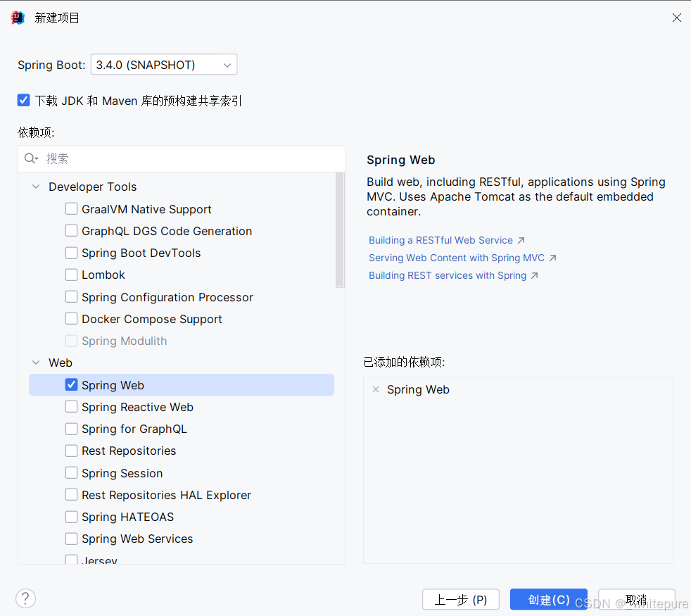Viewport: 691px width, 616px height.
Task: Check Spring HATEOAS dependency
Action: [x=71, y=517]
